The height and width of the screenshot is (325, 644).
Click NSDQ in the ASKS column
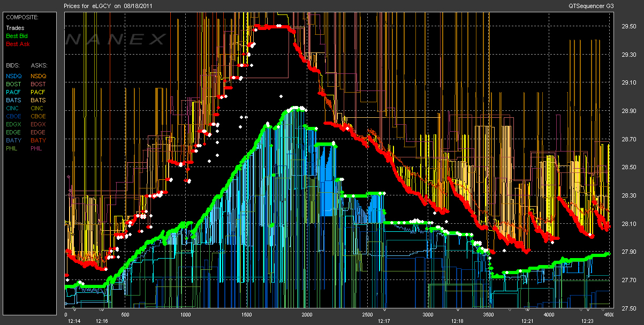39,76
